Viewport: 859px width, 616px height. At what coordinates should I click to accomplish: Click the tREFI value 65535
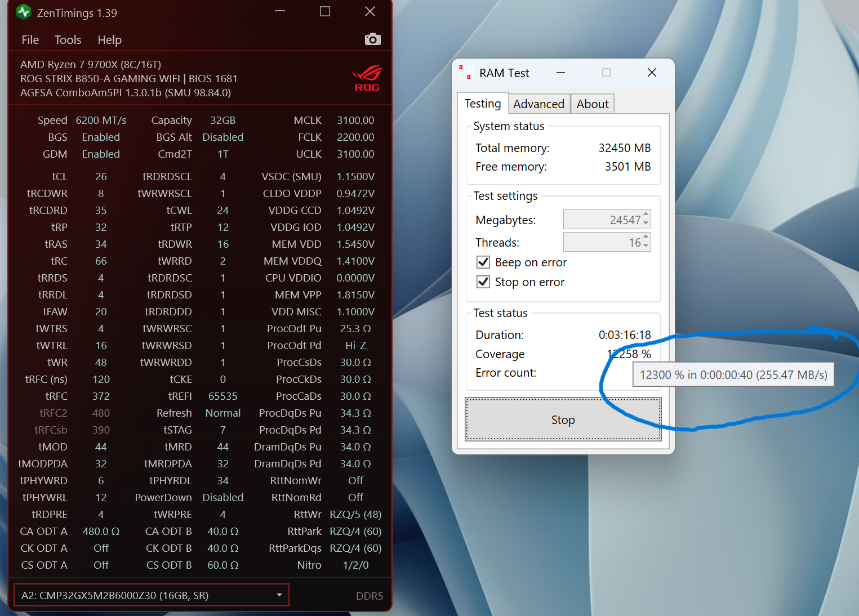(223, 396)
